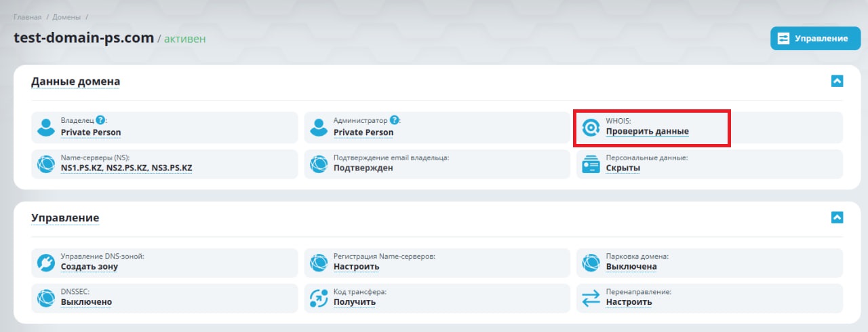Click the sliders icon in Управление button

tap(784, 39)
